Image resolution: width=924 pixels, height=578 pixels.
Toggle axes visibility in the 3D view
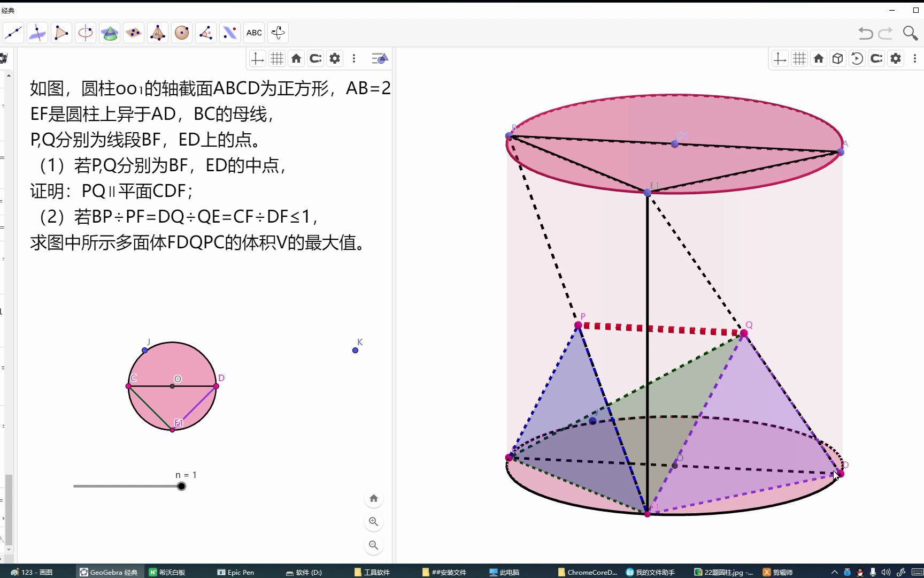click(x=779, y=58)
